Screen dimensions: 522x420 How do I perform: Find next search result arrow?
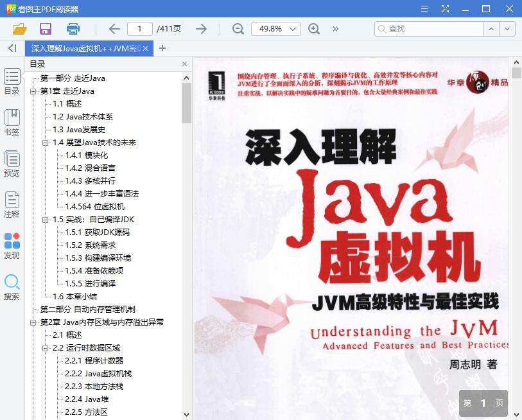click(507, 29)
